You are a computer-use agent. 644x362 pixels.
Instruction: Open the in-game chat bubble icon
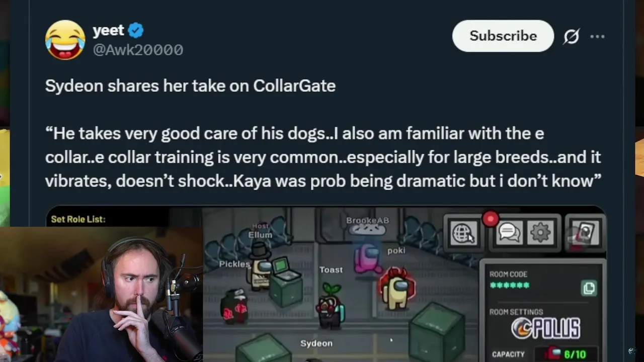(509, 233)
